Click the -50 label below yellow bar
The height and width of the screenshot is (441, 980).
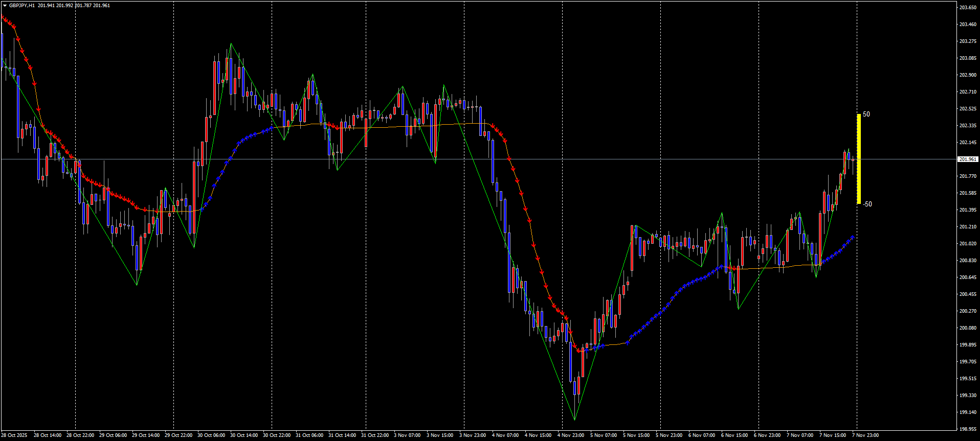(x=867, y=204)
